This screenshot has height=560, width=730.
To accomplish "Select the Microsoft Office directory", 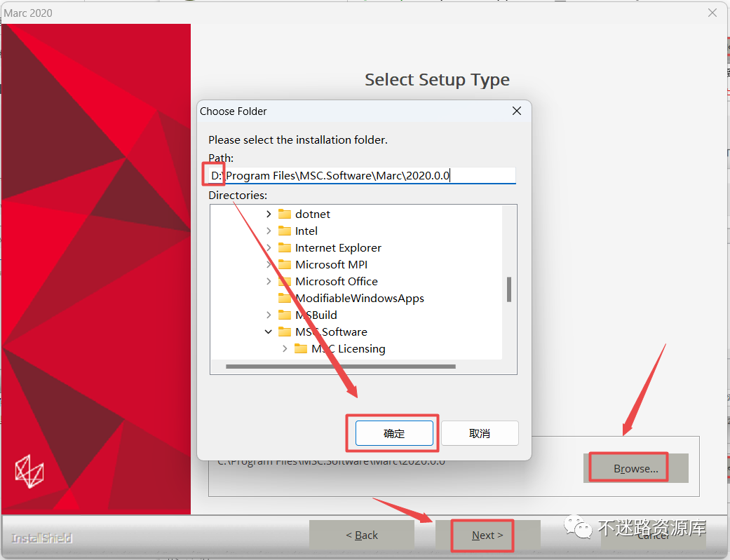I will (x=336, y=281).
